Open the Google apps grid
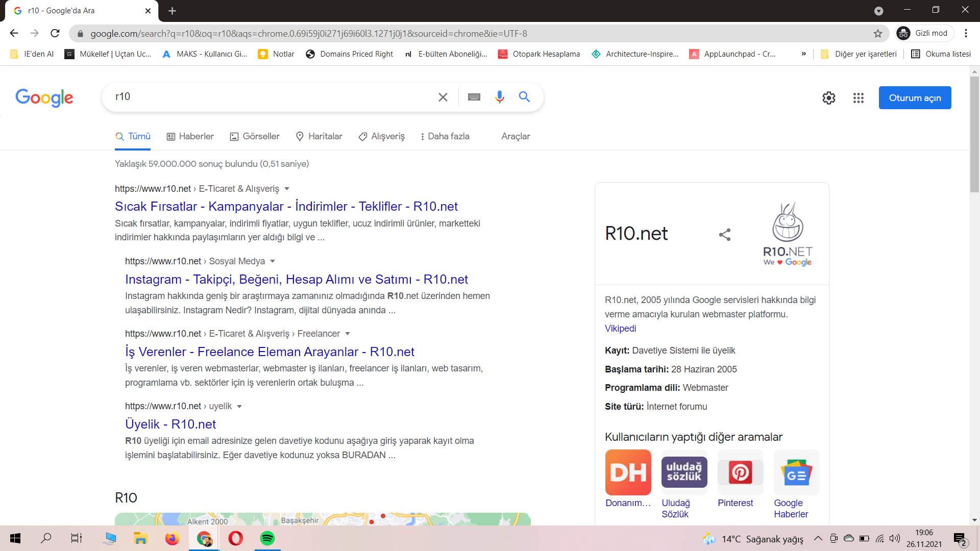The image size is (980, 551). [859, 98]
